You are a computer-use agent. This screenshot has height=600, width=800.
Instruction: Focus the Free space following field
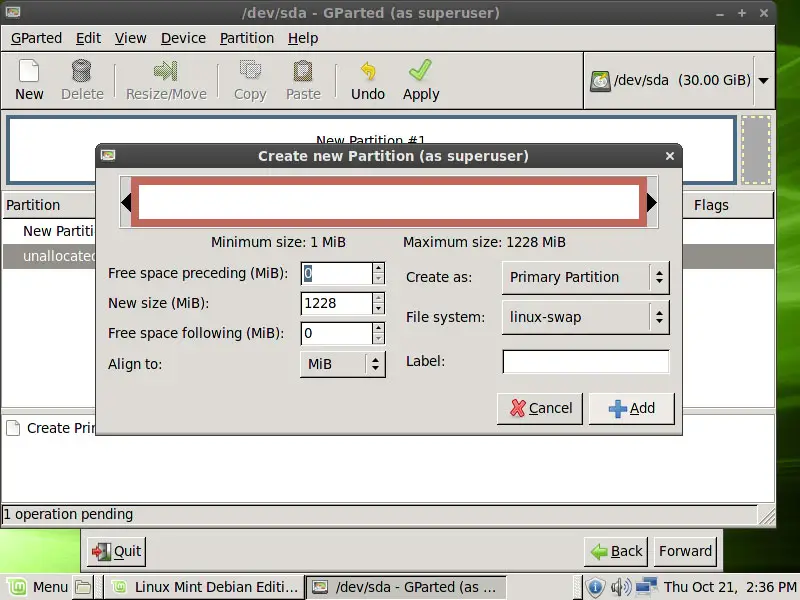tap(337, 334)
